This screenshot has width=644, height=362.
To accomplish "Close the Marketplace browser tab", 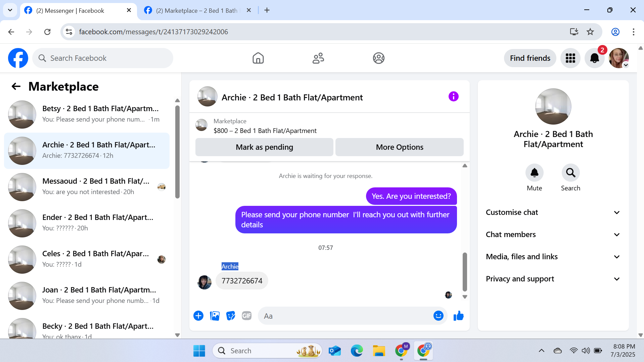I will (x=248, y=10).
